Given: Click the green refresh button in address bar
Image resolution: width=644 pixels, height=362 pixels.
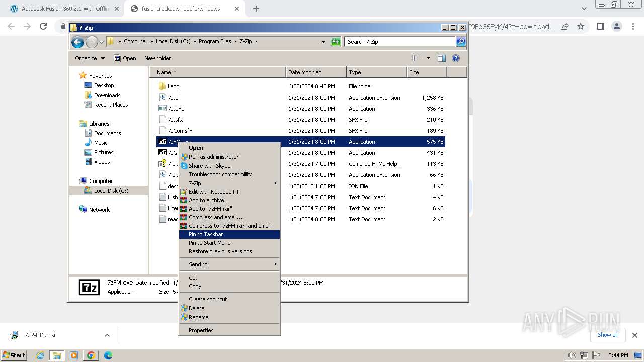Looking at the screenshot, I should pos(336,42).
